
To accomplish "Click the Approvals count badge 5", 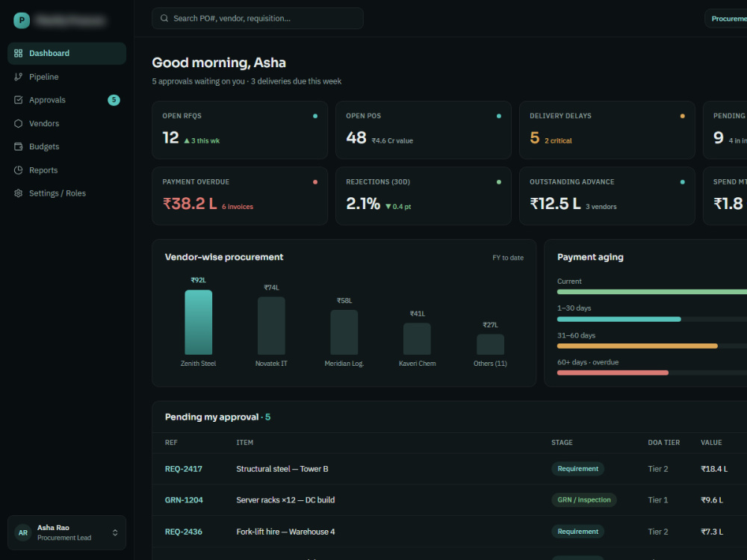I will (114, 100).
